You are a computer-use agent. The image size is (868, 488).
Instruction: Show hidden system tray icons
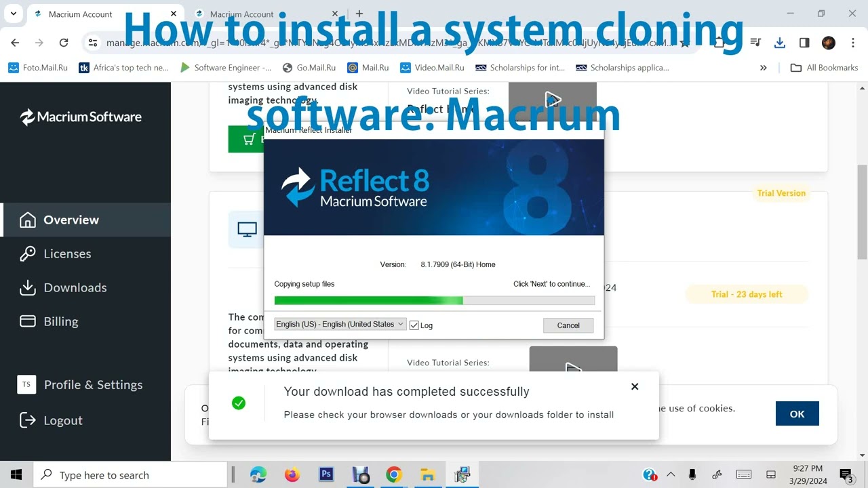point(671,474)
